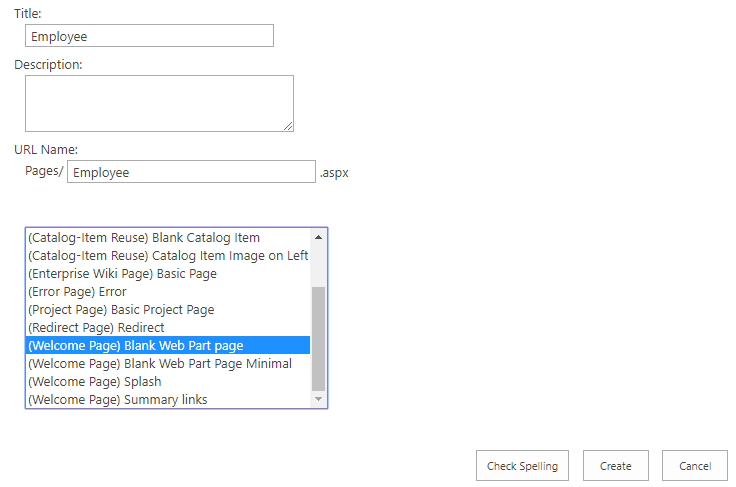
Task: Select the Error Page layout
Action: tap(77, 292)
